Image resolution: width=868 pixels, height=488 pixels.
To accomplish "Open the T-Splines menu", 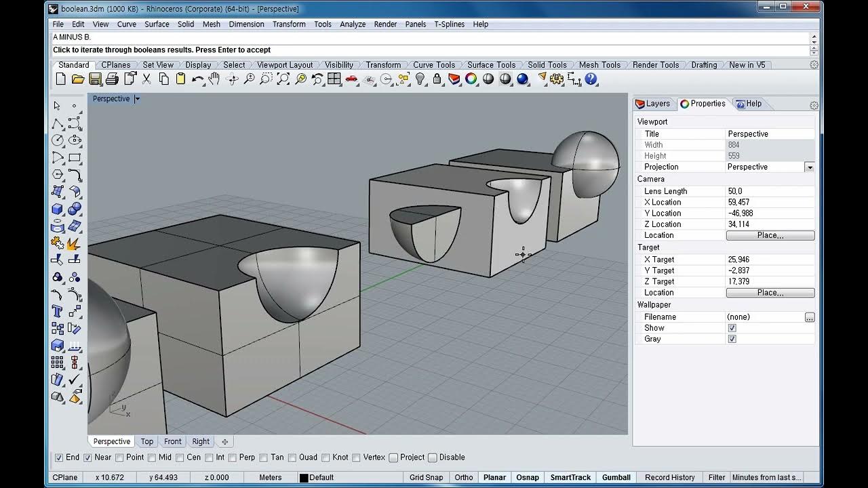I will (x=450, y=24).
